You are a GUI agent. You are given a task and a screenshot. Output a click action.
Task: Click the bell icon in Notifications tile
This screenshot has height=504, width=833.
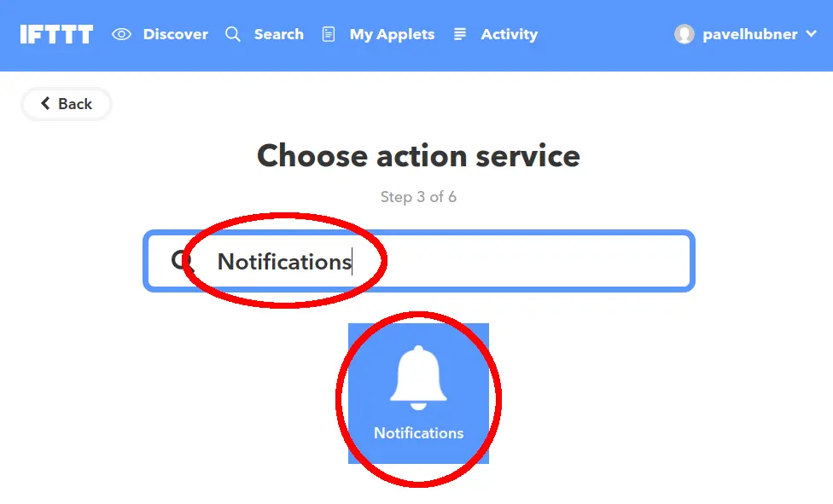pos(418,378)
